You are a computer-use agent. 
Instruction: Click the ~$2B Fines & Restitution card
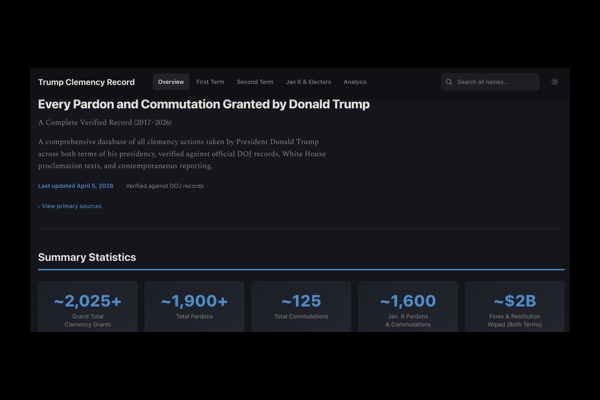[514, 307]
